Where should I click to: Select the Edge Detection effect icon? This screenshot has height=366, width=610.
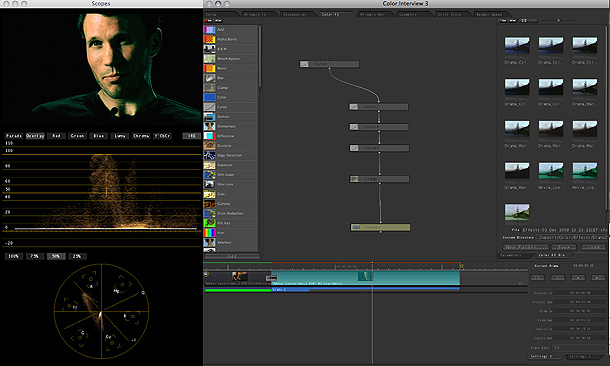(x=209, y=155)
